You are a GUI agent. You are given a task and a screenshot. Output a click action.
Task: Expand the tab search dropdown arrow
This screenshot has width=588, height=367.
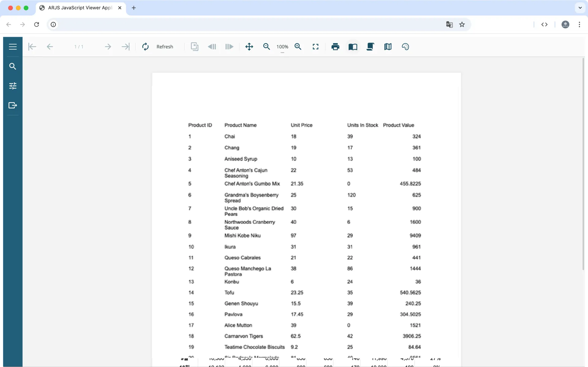click(x=580, y=8)
